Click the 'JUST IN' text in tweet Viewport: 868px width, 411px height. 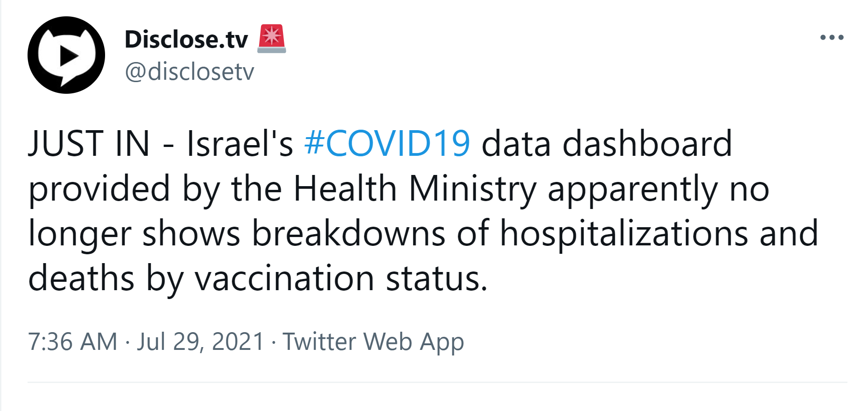[89, 143]
